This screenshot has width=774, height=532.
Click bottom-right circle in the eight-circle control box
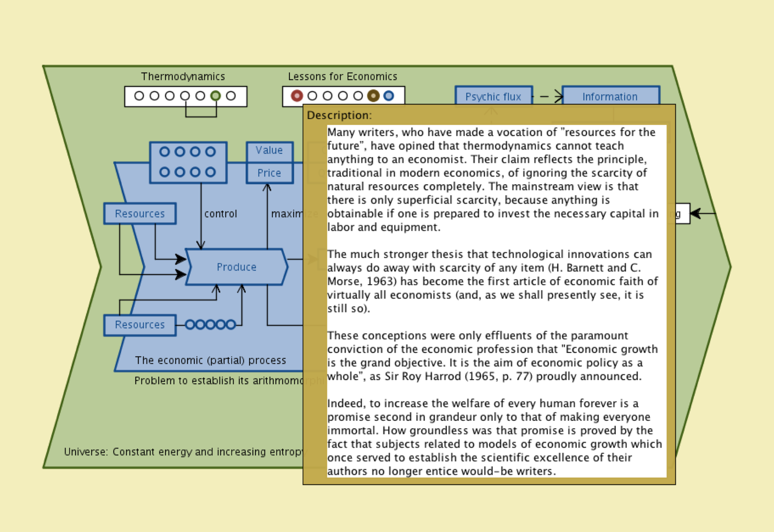point(210,172)
